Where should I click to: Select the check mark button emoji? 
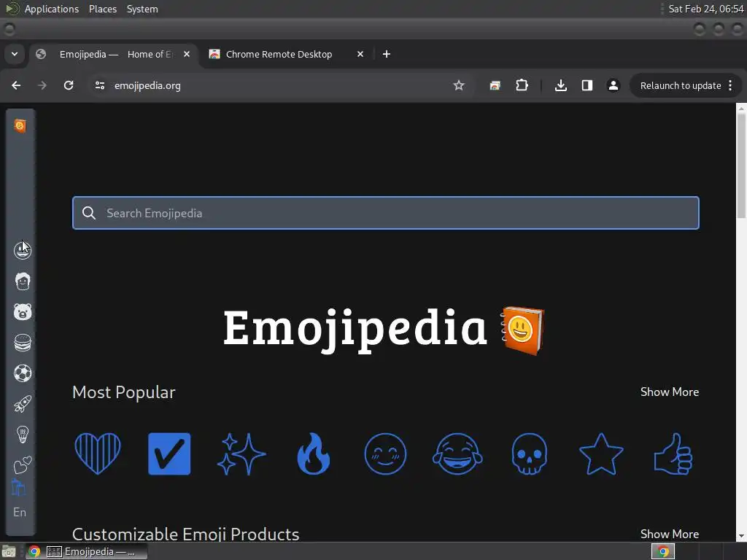tap(169, 454)
